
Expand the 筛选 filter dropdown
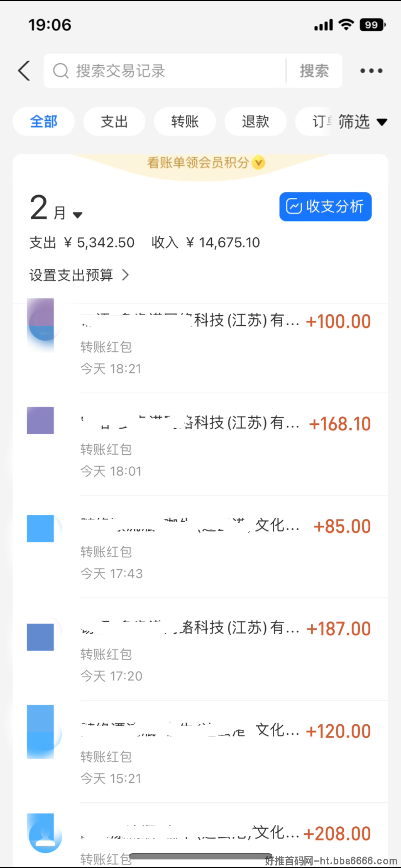point(362,122)
